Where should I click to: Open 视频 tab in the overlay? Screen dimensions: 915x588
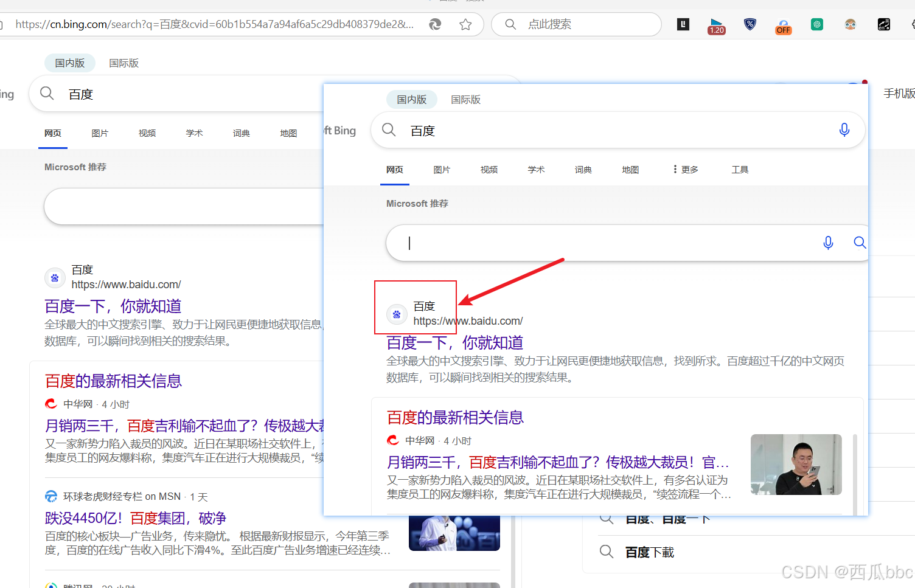coord(489,170)
